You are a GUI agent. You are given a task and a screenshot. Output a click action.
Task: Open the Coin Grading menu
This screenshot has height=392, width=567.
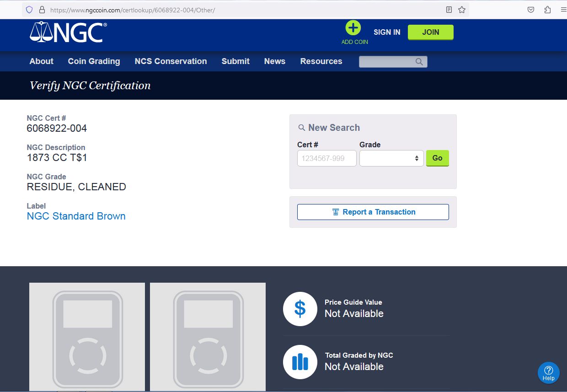tap(94, 61)
